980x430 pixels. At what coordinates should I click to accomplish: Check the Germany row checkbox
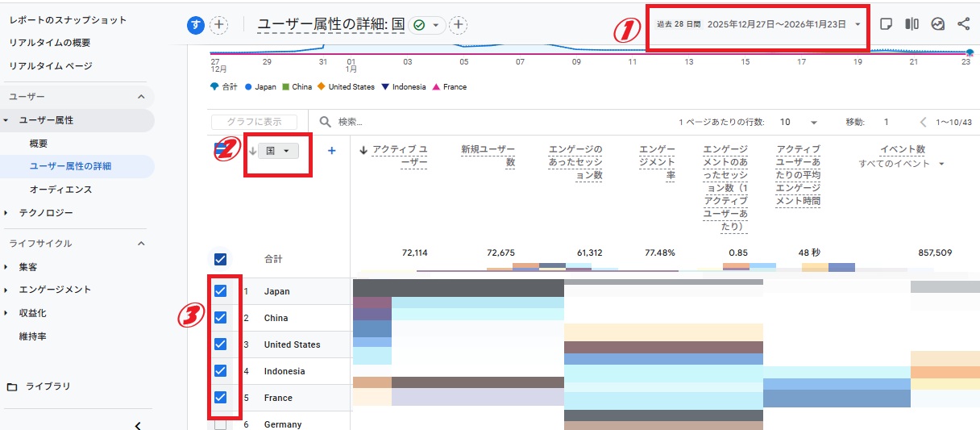point(220,424)
